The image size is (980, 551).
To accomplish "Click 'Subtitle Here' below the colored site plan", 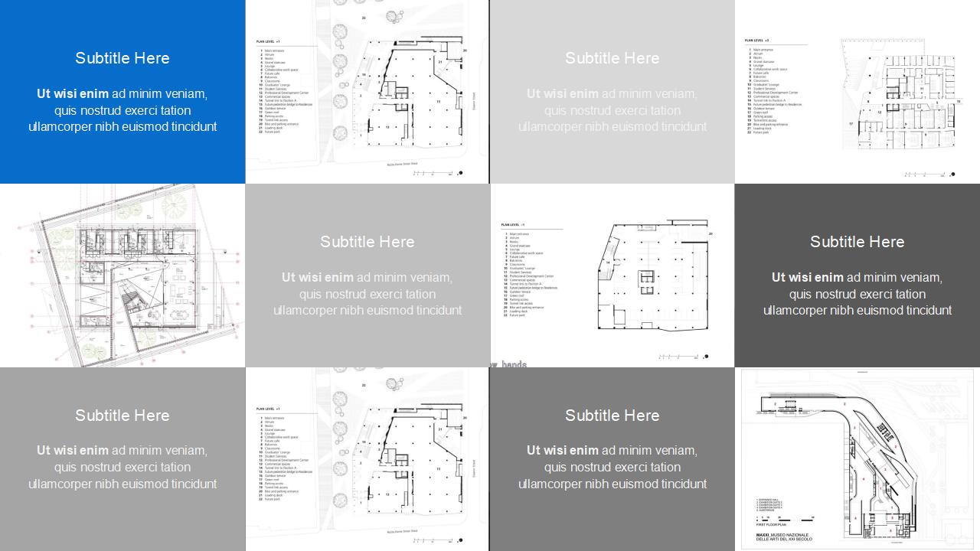I will [122, 416].
